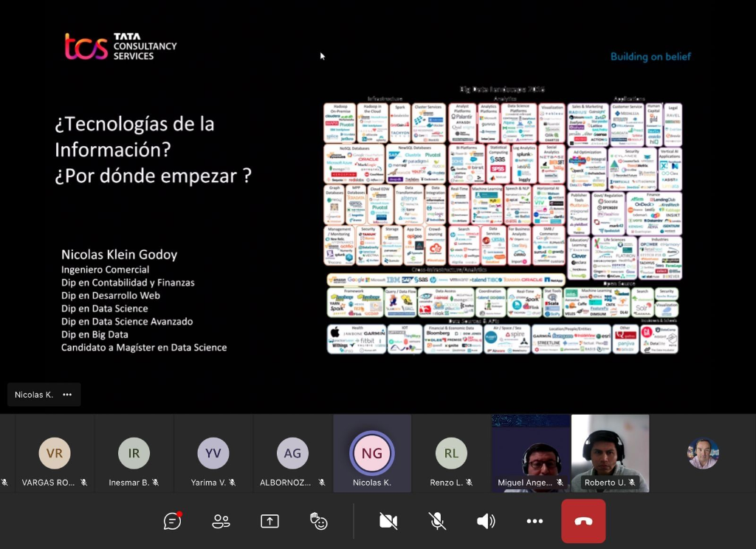Viewport: 756px width, 549px height.
Task: Open ellipsis menu beside Nicolas K. presenter label
Action: 67,395
